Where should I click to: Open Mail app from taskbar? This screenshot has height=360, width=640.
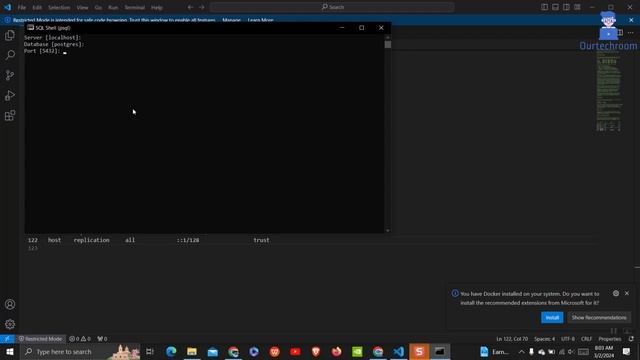(x=213, y=351)
